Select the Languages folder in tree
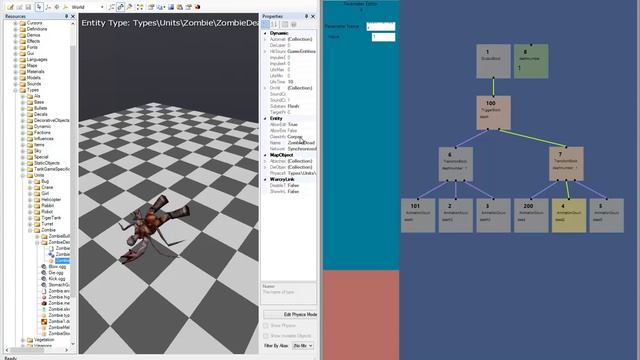Image resolution: width=640 pixels, height=360 pixels. [37, 60]
